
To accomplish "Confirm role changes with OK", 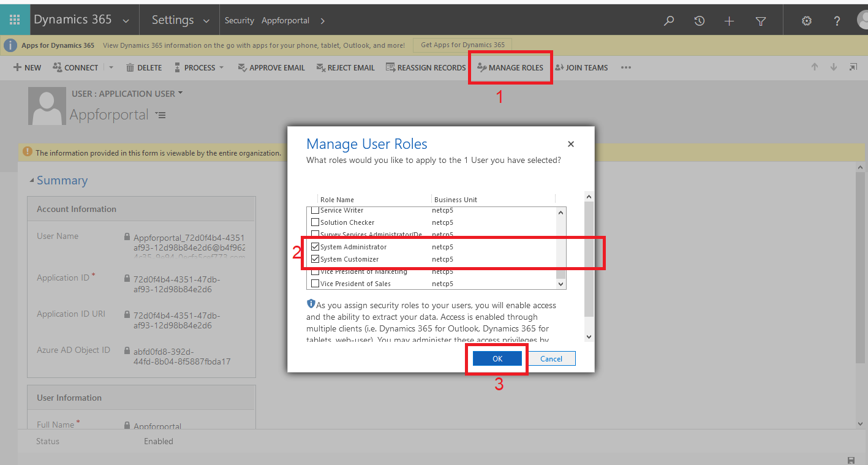I will point(497,359).
